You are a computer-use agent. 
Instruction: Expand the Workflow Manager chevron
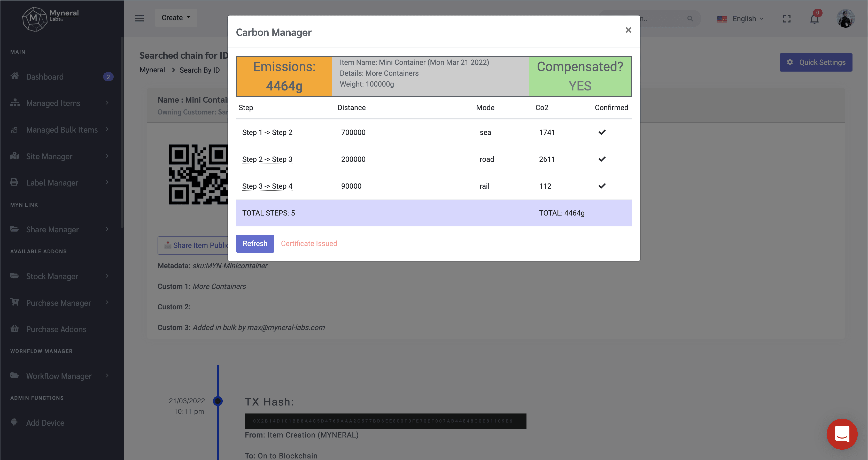107,375
